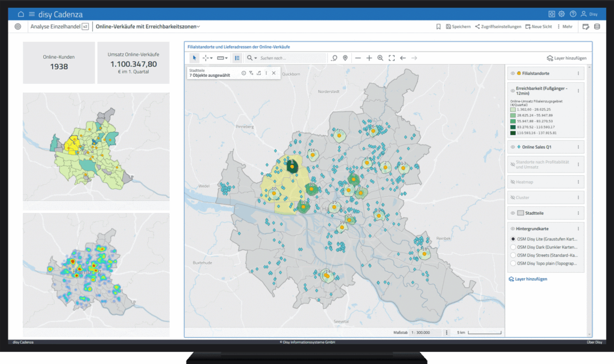Screen dimensions: 614x364
Task: Go back to previous map view arrow
Action: 403,58
